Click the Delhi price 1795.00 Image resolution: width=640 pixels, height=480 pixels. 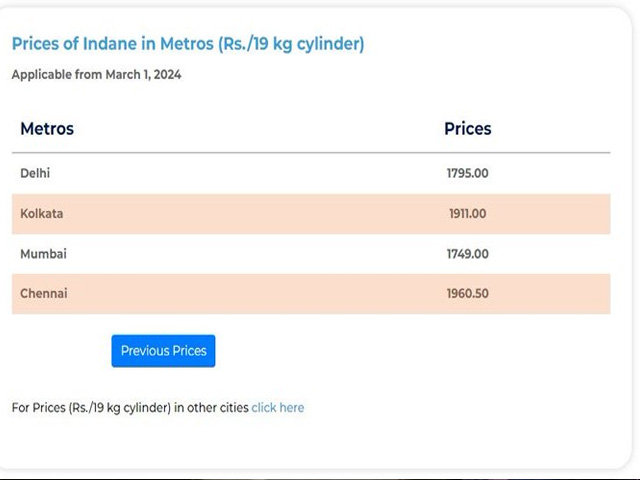(467, 173)
